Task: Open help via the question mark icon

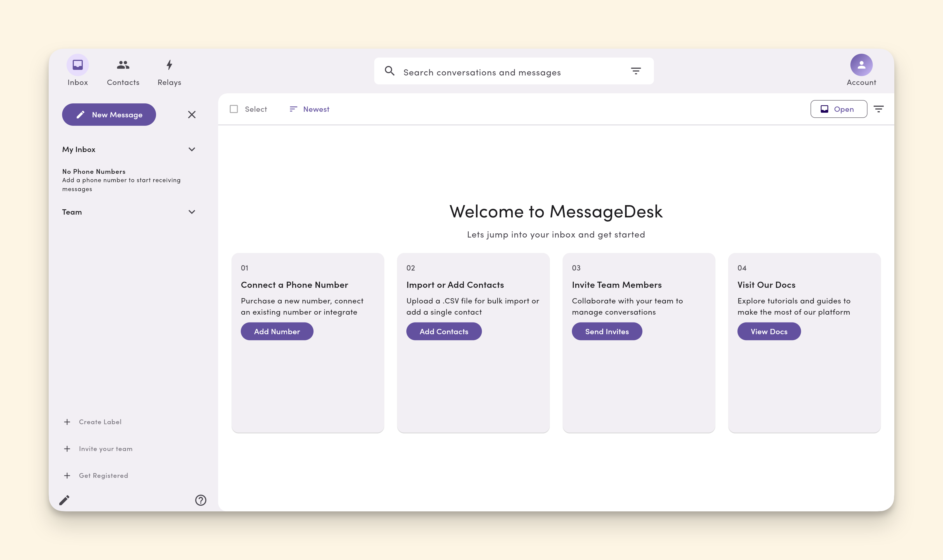Action: [201, 500]
